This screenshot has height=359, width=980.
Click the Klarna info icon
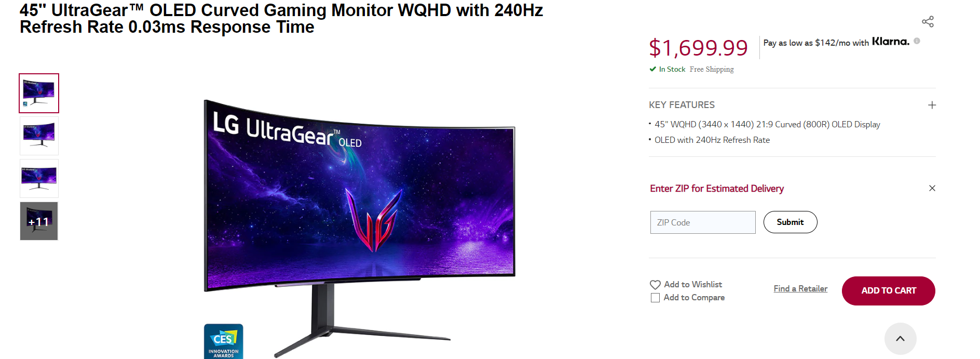[917, 41]
